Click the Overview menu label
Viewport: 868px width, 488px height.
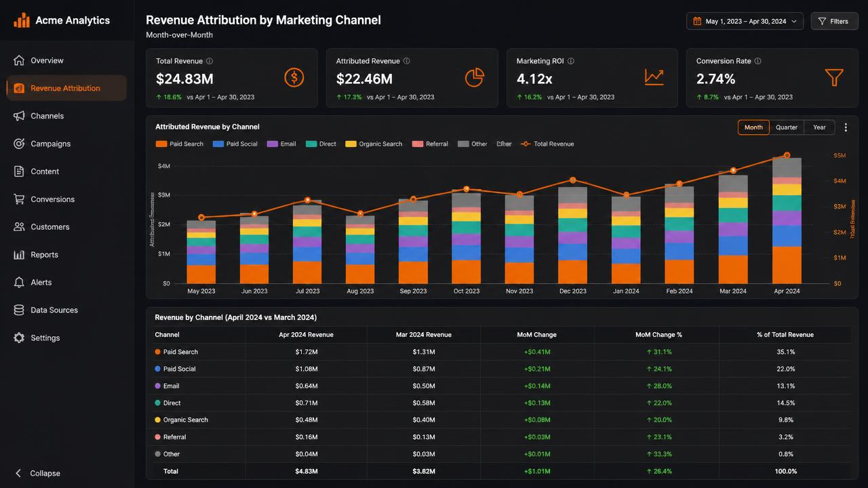(x=47, y=60)
